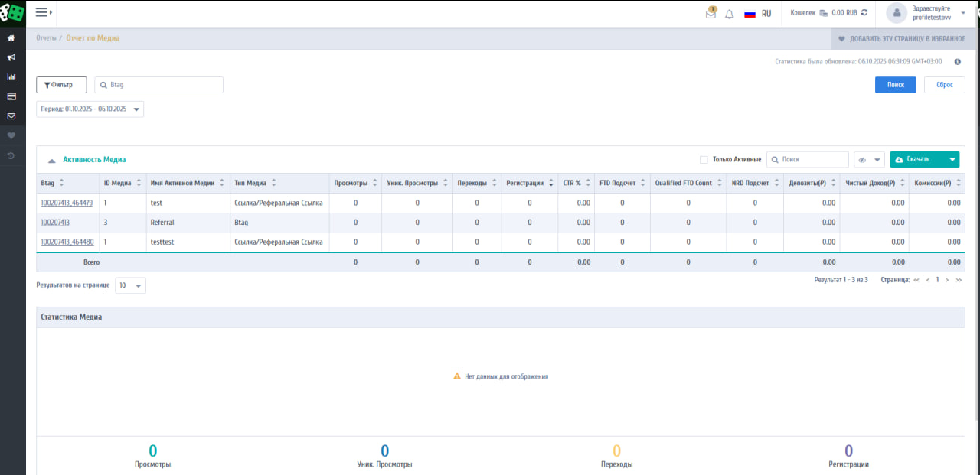Open the Отчеты breadcrumb item

click(46, 38)
